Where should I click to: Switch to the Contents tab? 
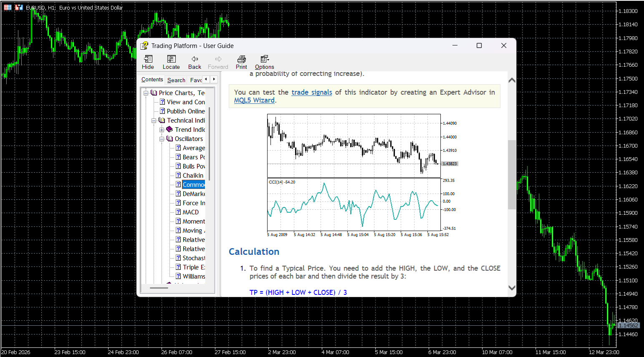click(x=152, y=80)
